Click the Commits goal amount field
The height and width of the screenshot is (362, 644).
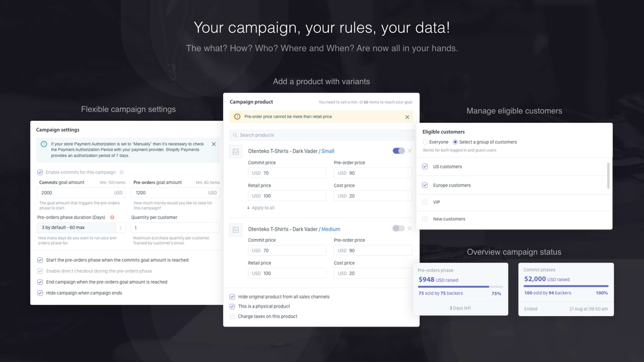[x=81, y=193]
